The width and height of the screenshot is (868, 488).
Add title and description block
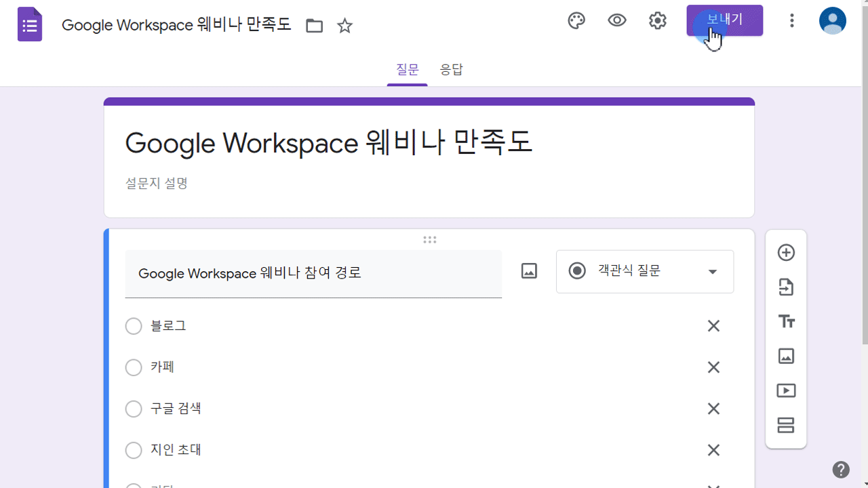[786, 322]
